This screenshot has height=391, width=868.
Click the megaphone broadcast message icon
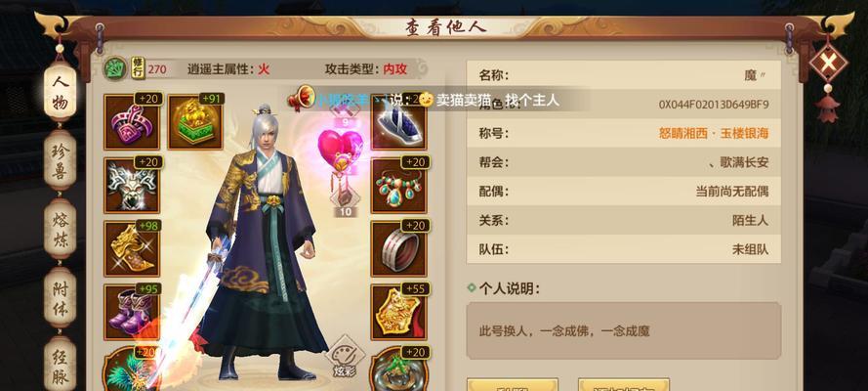(x=302, y=99)
